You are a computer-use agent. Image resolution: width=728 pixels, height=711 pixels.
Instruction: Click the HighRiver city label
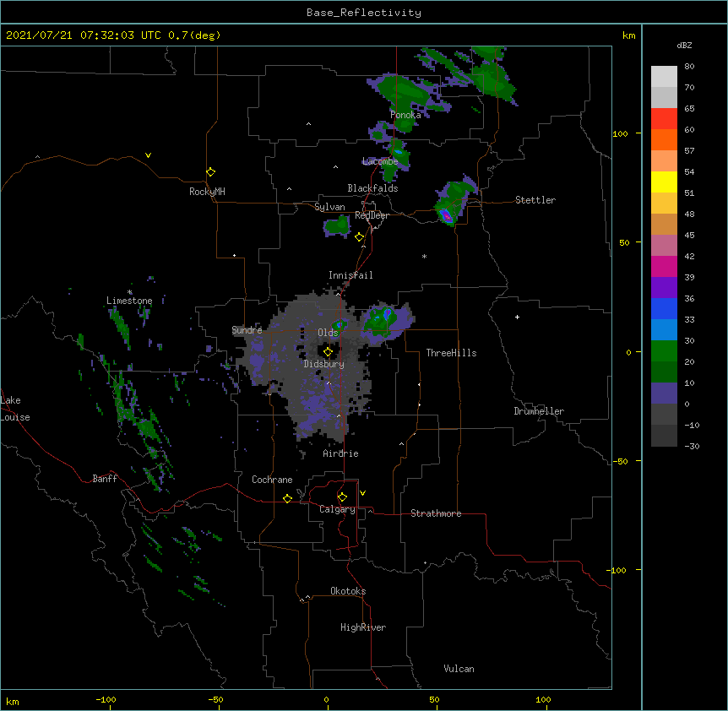point(363,627)
